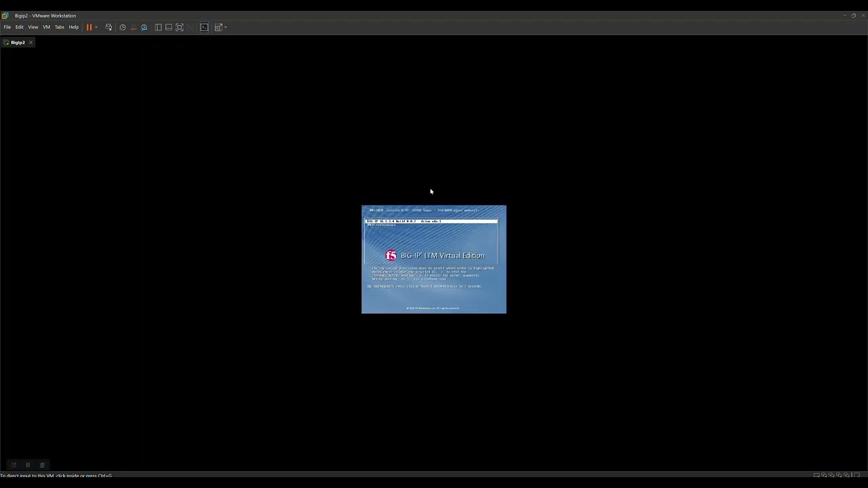This screenshot has width=868, height=488.
Task: Click the last network adapter status icon
Action: pyautogui.click(x=847, y=475)
